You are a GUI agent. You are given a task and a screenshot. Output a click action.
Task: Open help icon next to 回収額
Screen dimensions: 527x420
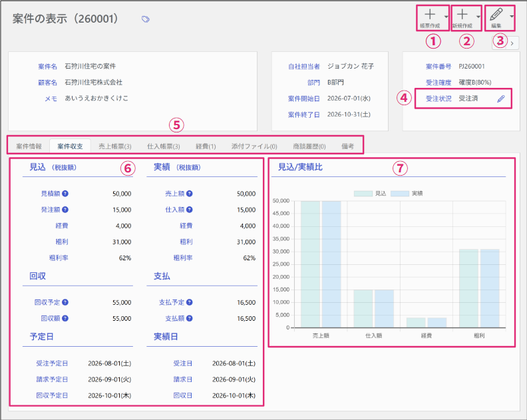click(65, 318)
